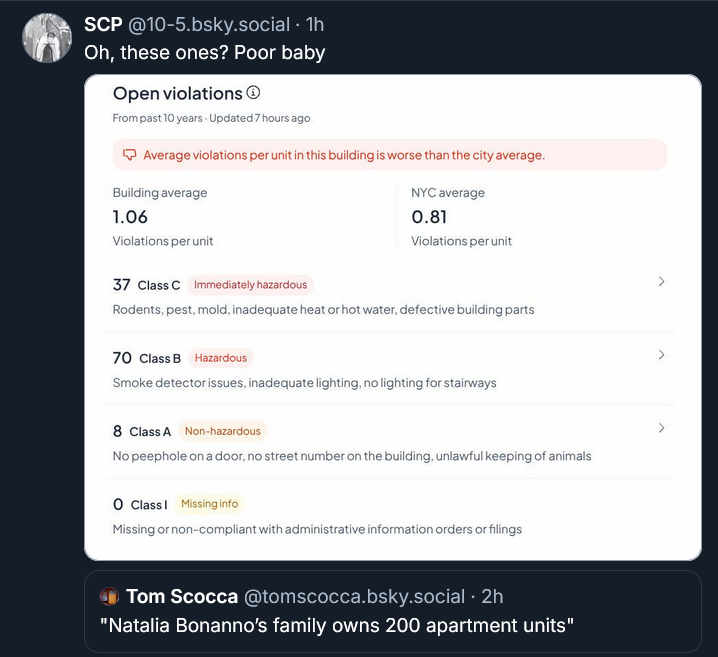Click SCP's profile avatar

[x=45, y=40]
